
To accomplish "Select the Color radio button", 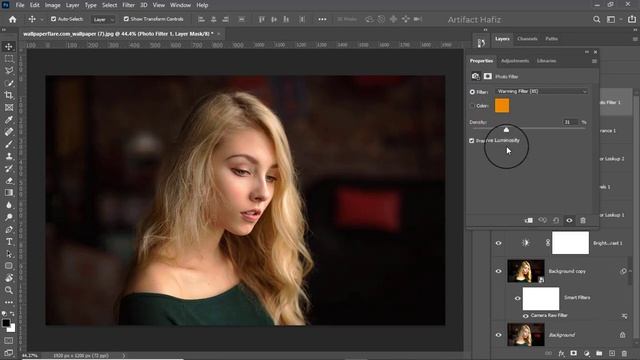I will click(x=472, y=106).
